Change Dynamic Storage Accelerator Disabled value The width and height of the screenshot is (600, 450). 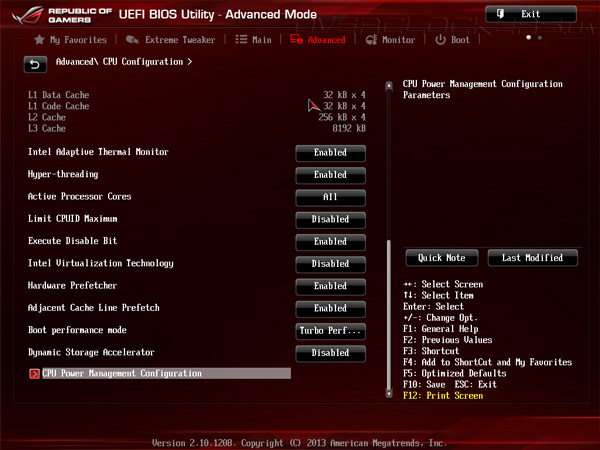(x=330, y=353)
